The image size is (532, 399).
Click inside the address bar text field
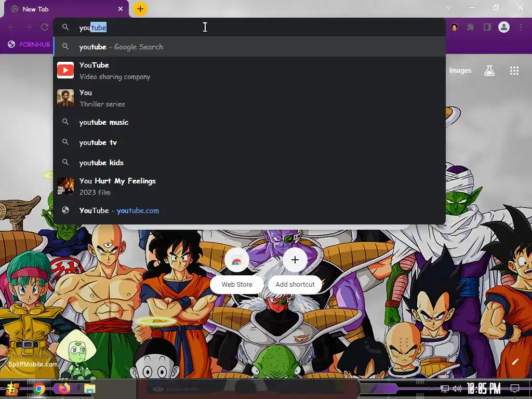pos(249,28)
